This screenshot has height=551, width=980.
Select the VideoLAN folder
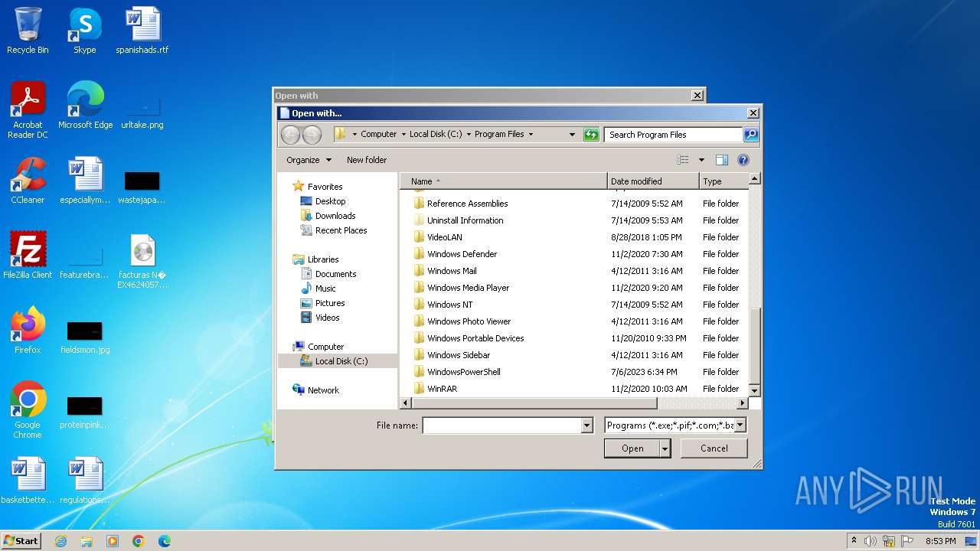pos(445,237)
